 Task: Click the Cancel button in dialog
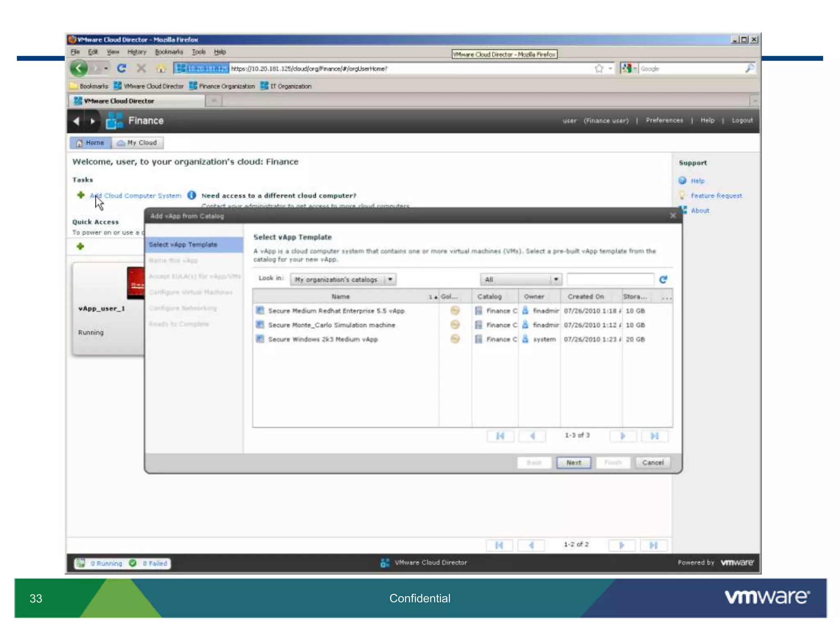tap(653, 463)
